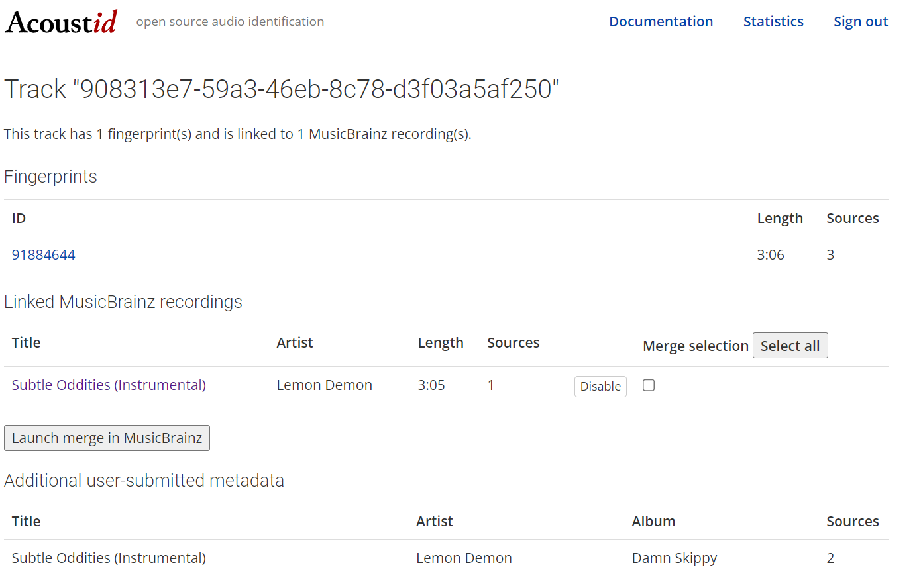Click the Track ID heading
Image resolution: width=919 pixels, height=588 pixels.
point(282,89)
